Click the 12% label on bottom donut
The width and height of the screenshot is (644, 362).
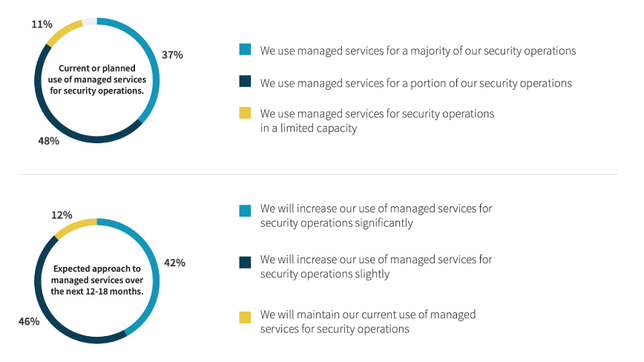(62, 215)
